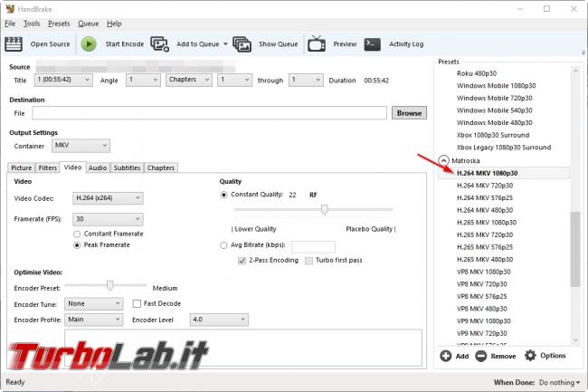Viewport: 588px width, 392px height.
Task: Open the start chapter dropdown
Action: 235,80
